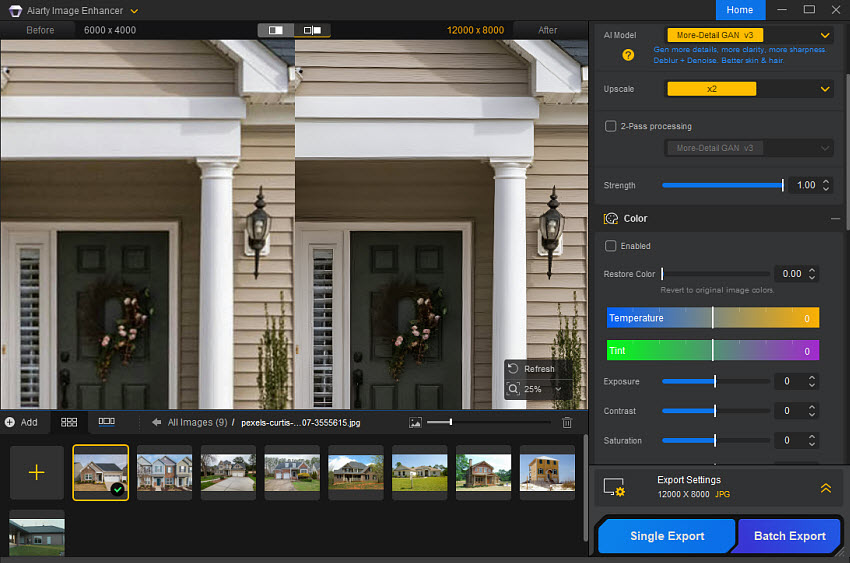This screenshot has height=563, width=850.
Task: Select the sixth thumbnail with wide green lawn
Action: (420, 473)
